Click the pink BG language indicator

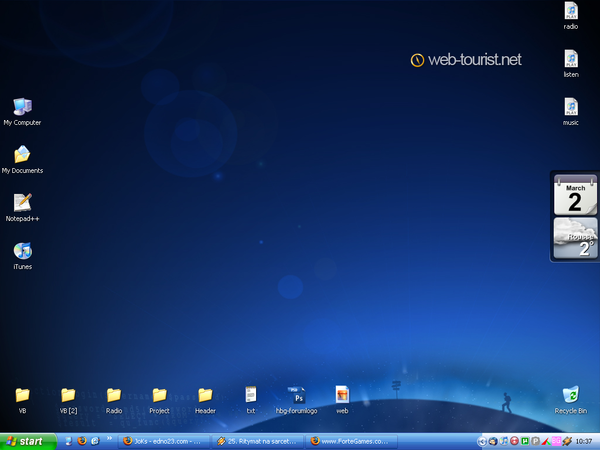point(556,441)
